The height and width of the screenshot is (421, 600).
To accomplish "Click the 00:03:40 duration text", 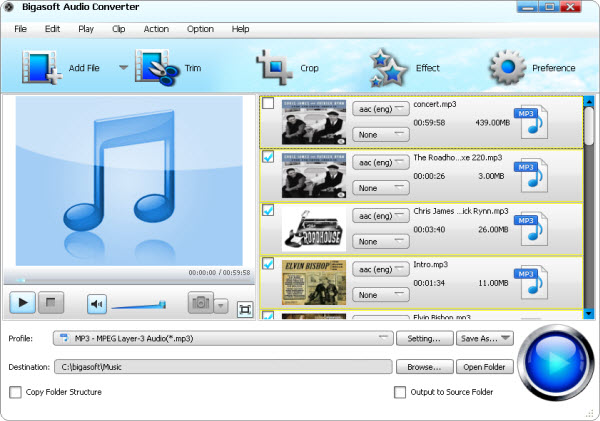I will (429, 230).
